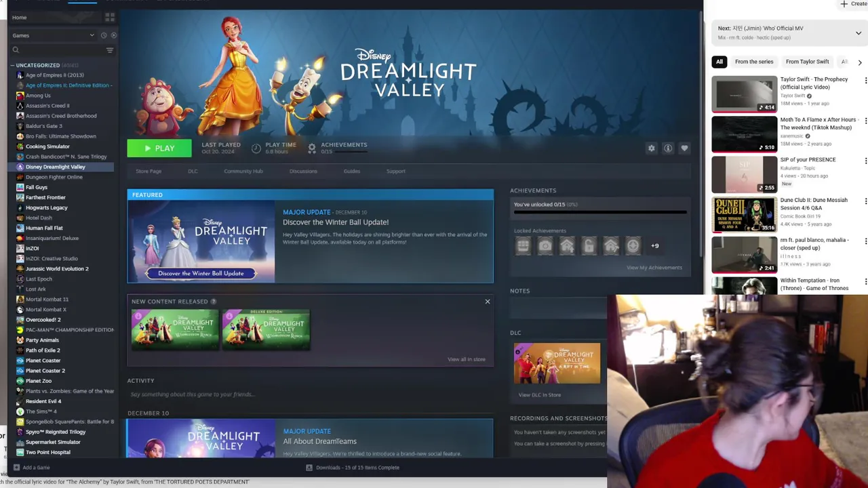Select the From Taylor Swift chip on YouTube
This screenshot has width=868, height=488.
pyautogui.click(x=808, y=62)
